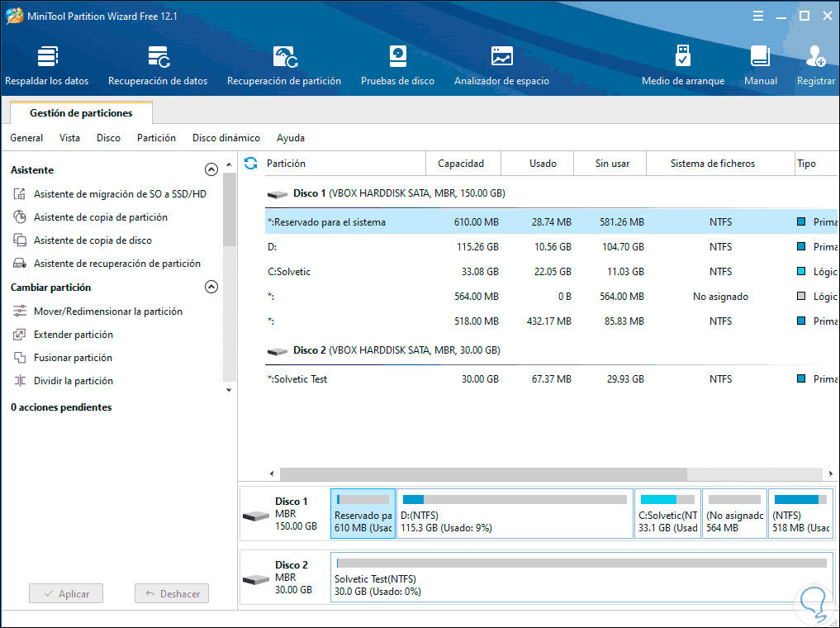This screenshot has height=628, width=840.
Task: Start Pruebas de disco benchmark
Action: click(397, 66)
